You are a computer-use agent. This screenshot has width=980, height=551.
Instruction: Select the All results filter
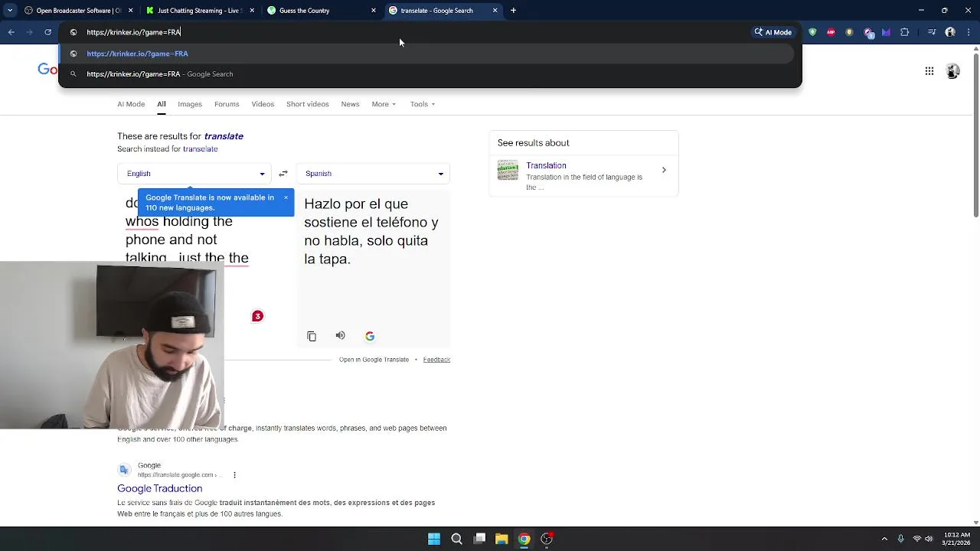[162, 104]
